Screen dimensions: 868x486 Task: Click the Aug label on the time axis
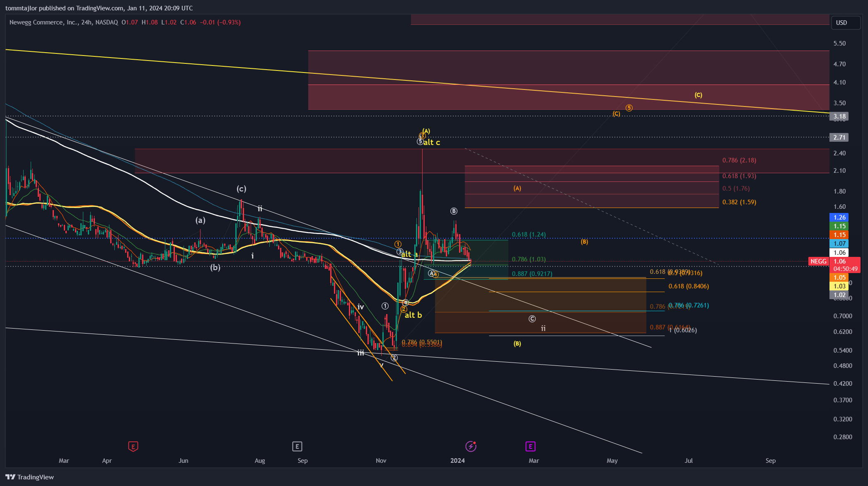260,461
